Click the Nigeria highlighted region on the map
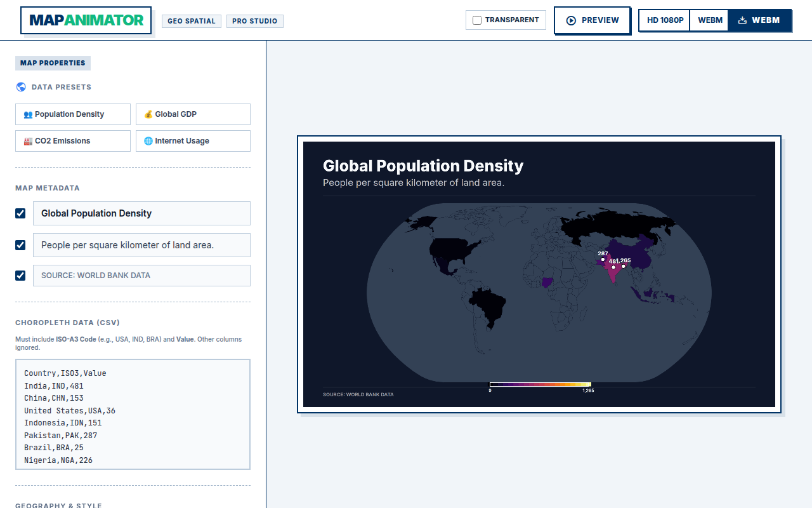Screen dimensions: 812x508 click(x=548, y=282)
